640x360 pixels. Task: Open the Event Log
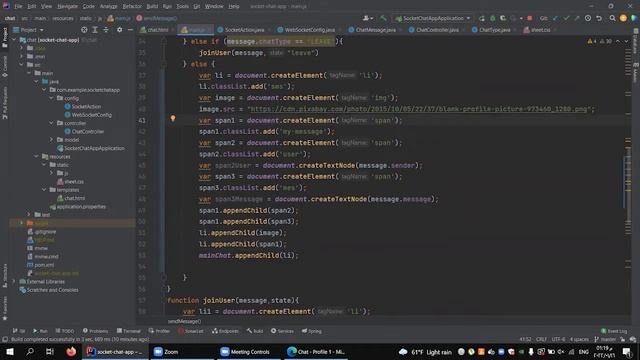coord(614,331)
